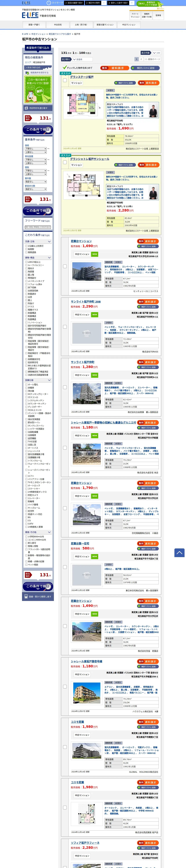Click 無料資料請求 pill on グランステージ坂戸

148,83
